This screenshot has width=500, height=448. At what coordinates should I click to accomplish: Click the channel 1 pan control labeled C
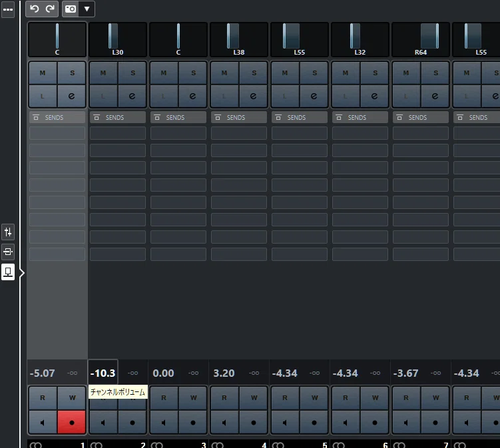[x=57, y=39]
